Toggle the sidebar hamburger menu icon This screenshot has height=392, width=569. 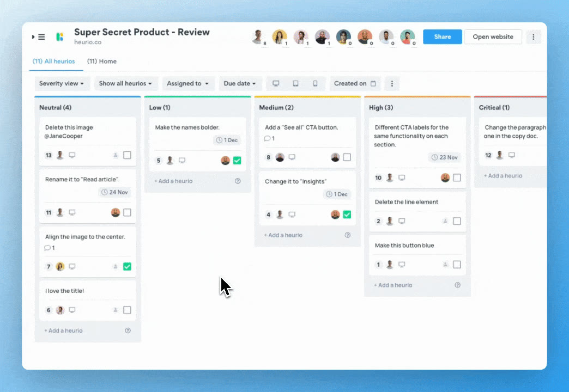tap(41, 37)
